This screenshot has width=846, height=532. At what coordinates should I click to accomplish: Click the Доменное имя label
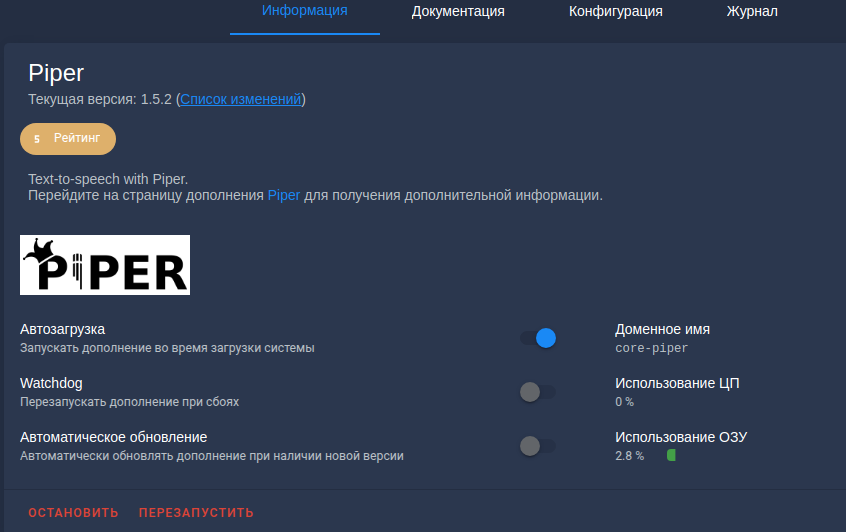[663, 329]
